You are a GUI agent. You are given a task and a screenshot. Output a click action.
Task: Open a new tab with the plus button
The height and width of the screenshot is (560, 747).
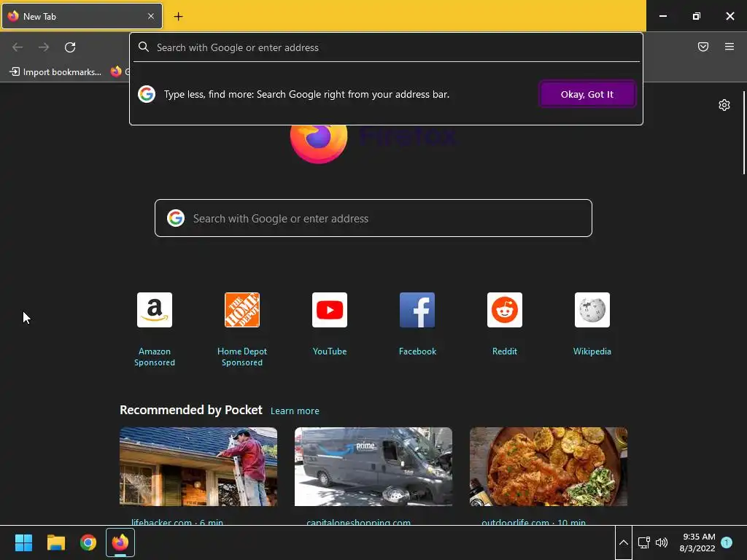178,16
